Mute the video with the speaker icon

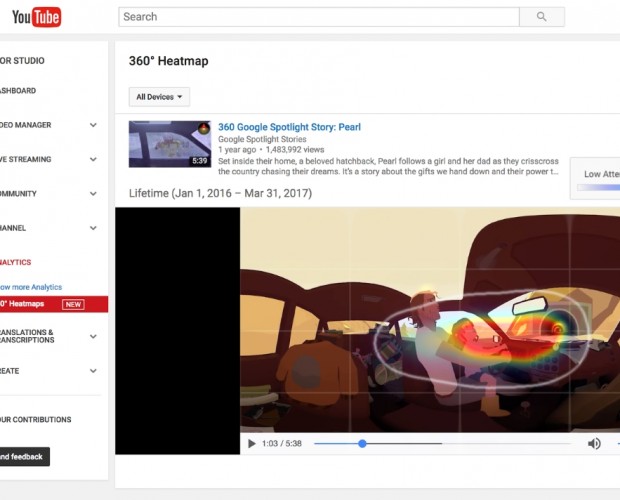[x=594, y=443]
